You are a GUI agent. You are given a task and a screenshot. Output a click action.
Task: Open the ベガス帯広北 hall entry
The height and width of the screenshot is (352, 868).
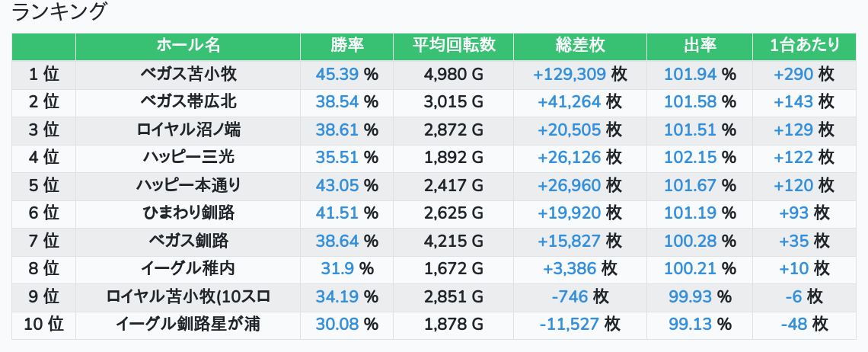[x=188, y=102]
